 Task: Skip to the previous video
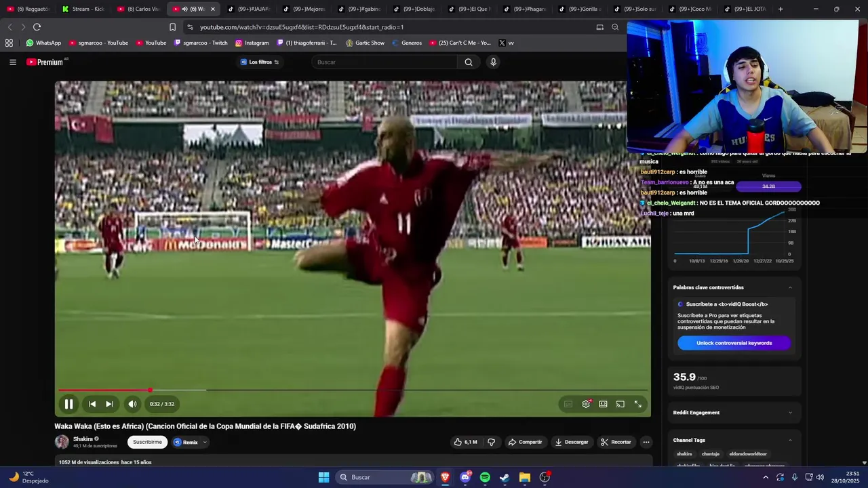pos(92,404)
